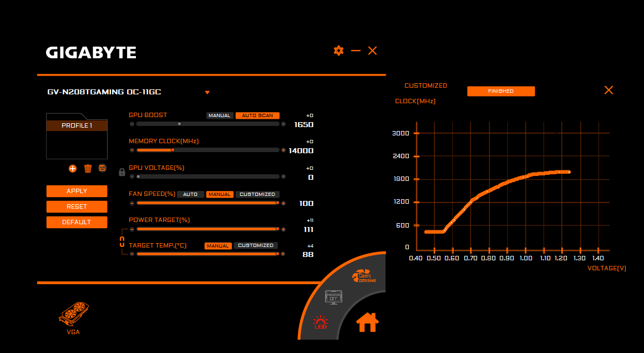Open settings via the gear icon
The width and height of the screenshot is (644, 353).
338,51
